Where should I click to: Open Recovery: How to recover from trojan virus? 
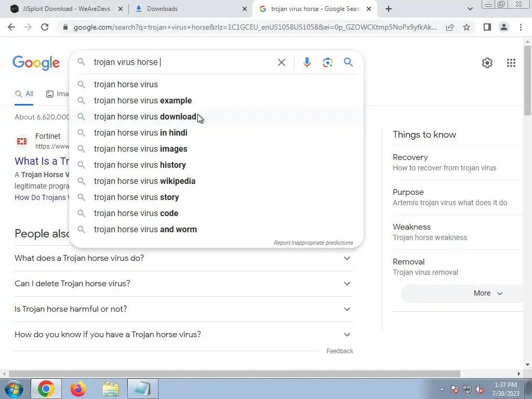(x=458, y=163)
